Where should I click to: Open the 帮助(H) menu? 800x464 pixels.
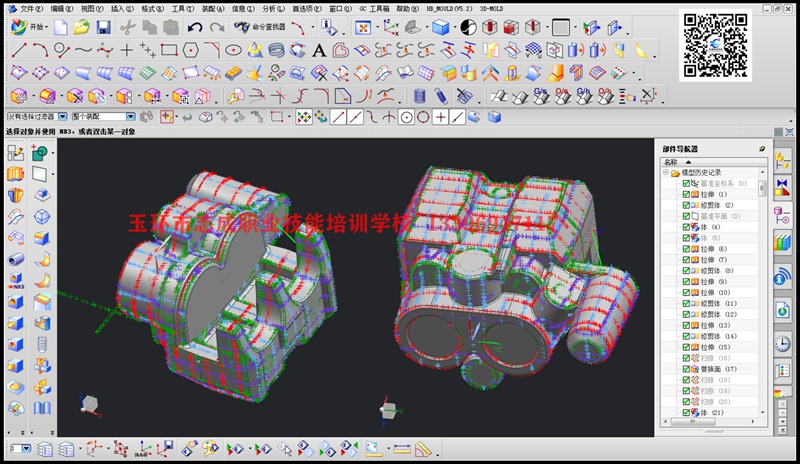pyautogui.click(x=407, y=9)
